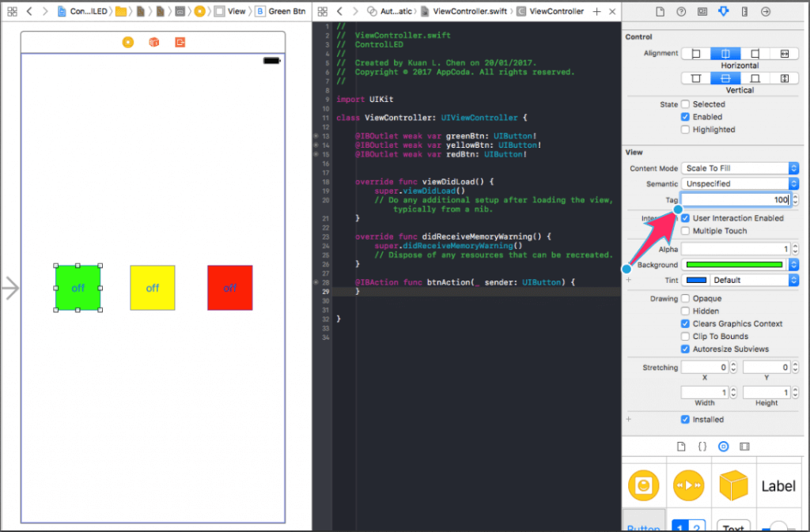Open the Tint Default dropdown
Viewport: 810px width, 532px height.
pyautogui.click(x=754, y=280)
